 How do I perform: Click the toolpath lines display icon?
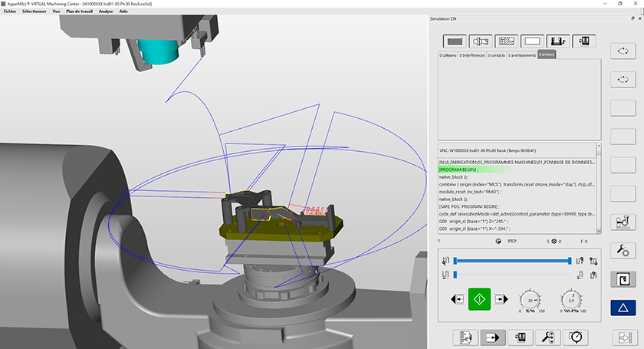click(x=455, y=41)
